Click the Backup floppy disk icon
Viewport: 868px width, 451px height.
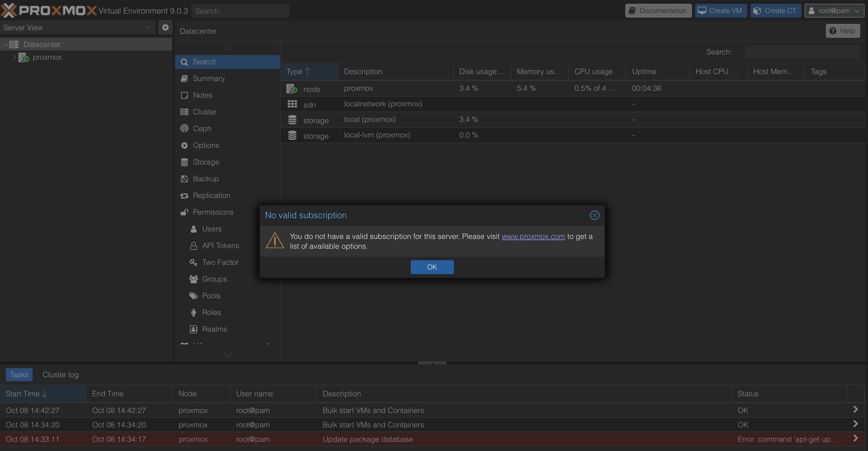pos(184,179)
